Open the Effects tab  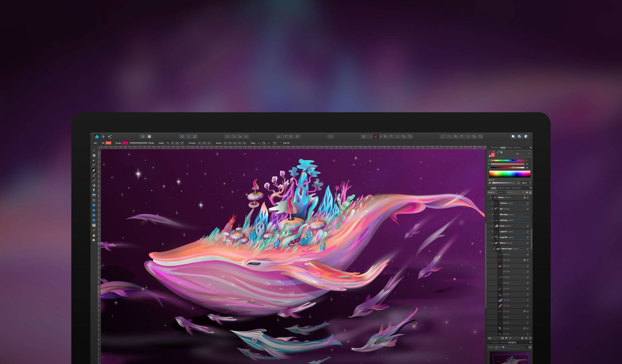coord(500,188)
